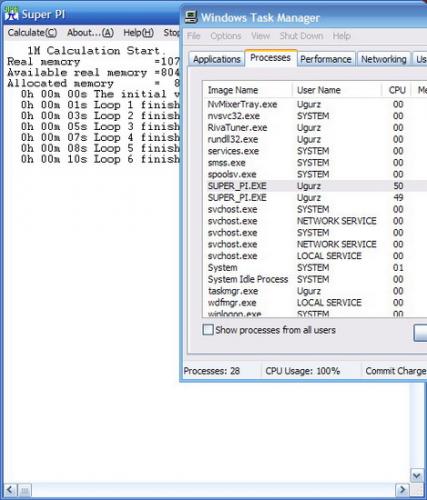427x500 pixels.
Task: Click Super PI horizontal scrollbar thumb
Action: coord(25,490)
